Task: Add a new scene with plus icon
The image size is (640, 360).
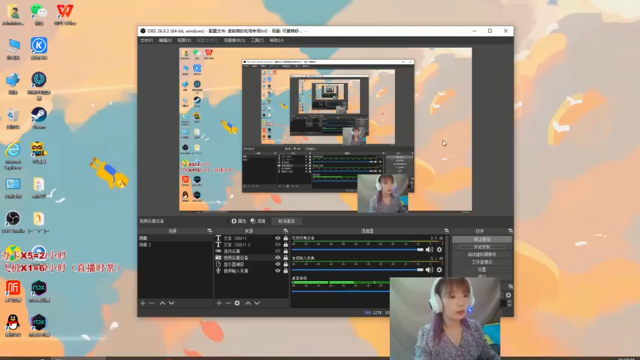Action: (143, 303)
